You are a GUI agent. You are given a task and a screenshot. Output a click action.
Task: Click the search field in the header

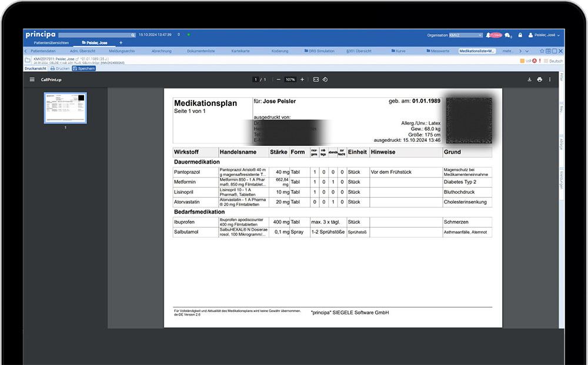(x=97, y=35)
